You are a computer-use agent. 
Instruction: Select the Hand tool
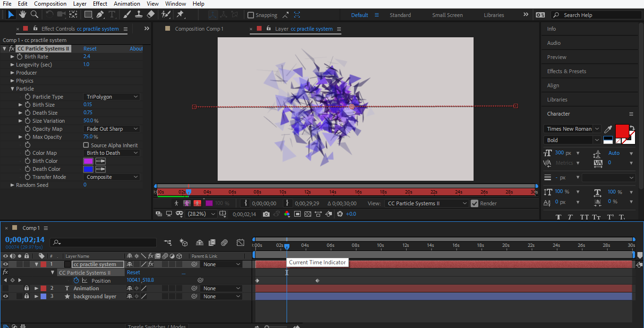[23, 15]
